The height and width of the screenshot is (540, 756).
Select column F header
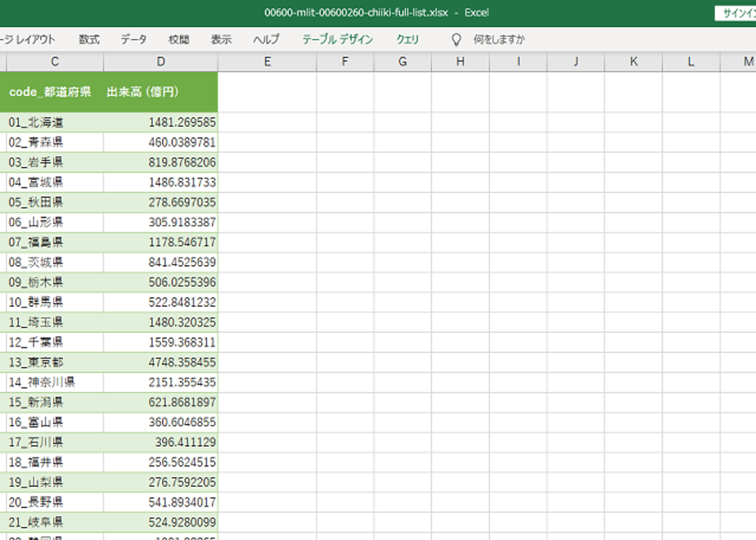(x=344, y=61)
